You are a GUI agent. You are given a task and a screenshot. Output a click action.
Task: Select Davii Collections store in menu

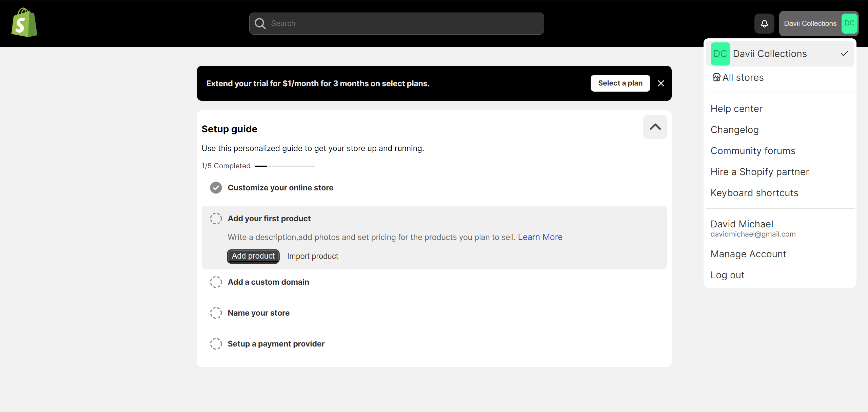(x=780, y=54)
